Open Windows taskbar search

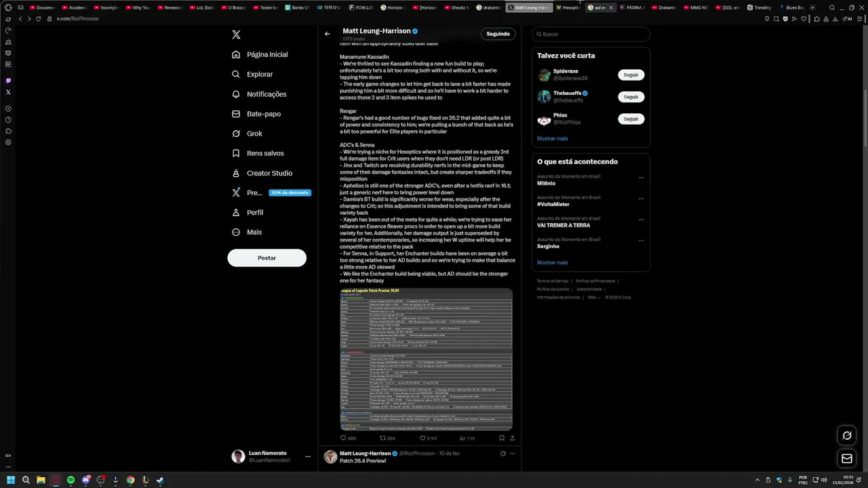coord(26,480)
